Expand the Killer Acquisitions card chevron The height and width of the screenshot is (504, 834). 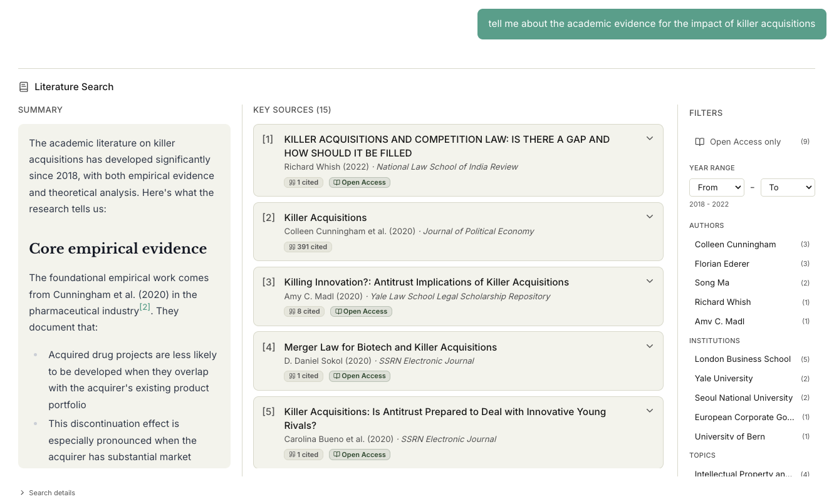coord(650,216)
